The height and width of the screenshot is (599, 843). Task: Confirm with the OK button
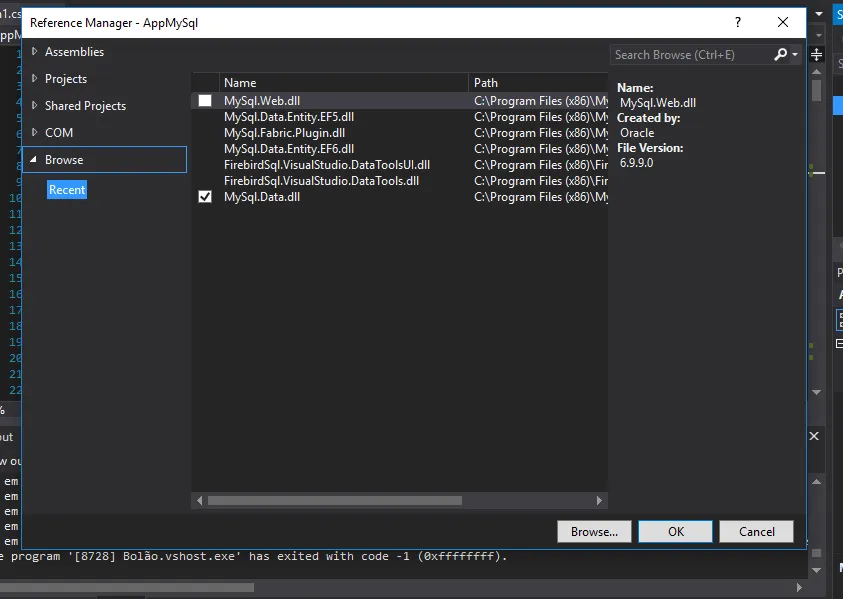click(676, 532)
